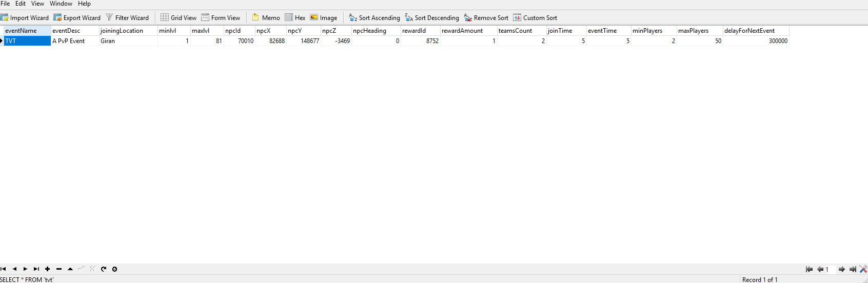This screenshot has width=868, height=283.
Task: Open the File menu
Action: (5, 4)
